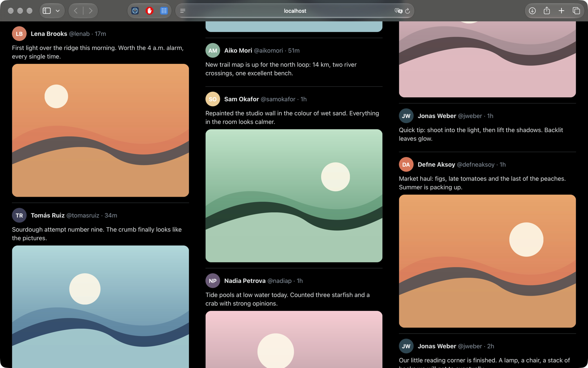Focus the localhost address bar
588x368 pixels.
pos(295,11)
